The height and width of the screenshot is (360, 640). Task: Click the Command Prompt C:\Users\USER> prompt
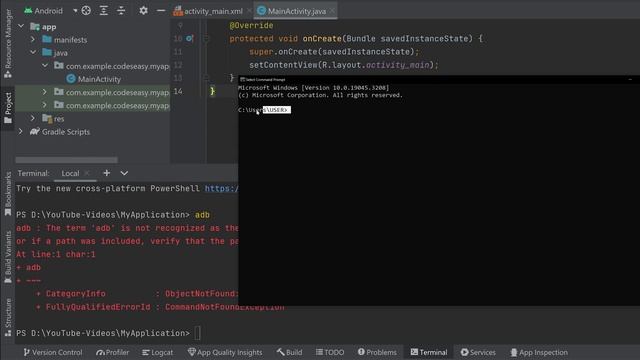[x=264, y=110]
